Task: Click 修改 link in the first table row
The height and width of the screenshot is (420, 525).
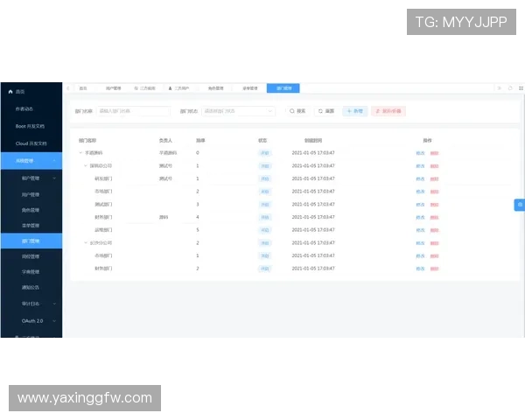Action: click(x=420, y=152)
